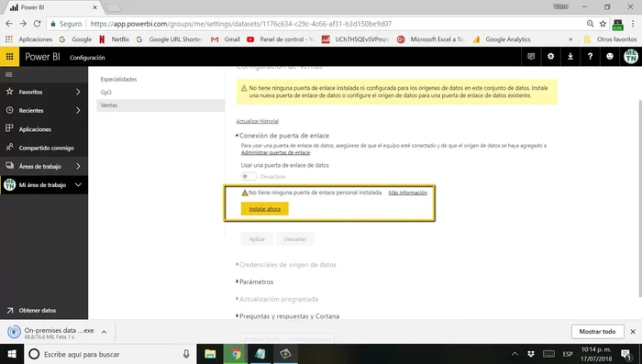Open the Power BI app launcher grid
642x364 pixels.
tap(9, 57)
